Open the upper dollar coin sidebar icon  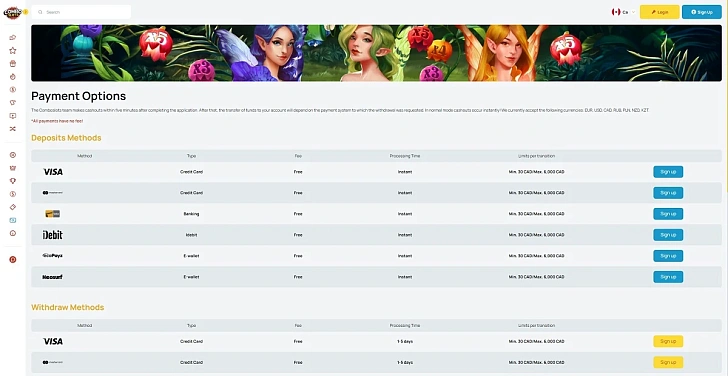(x=13, y=90)
